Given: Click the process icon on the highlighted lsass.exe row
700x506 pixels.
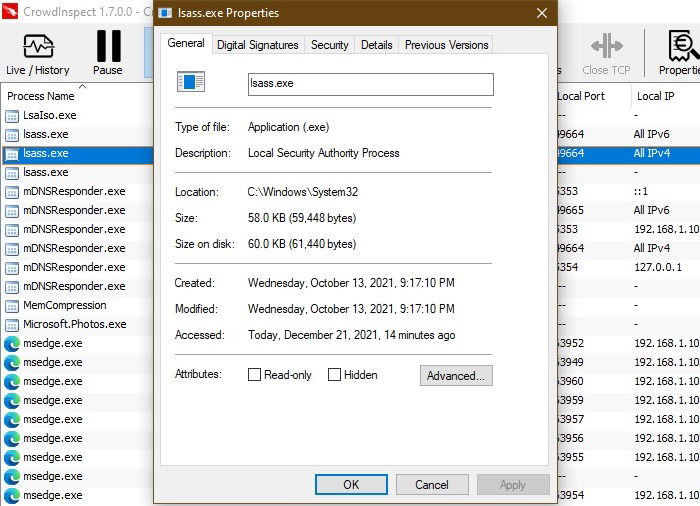Looking at the screenshot, I should 12,154.
